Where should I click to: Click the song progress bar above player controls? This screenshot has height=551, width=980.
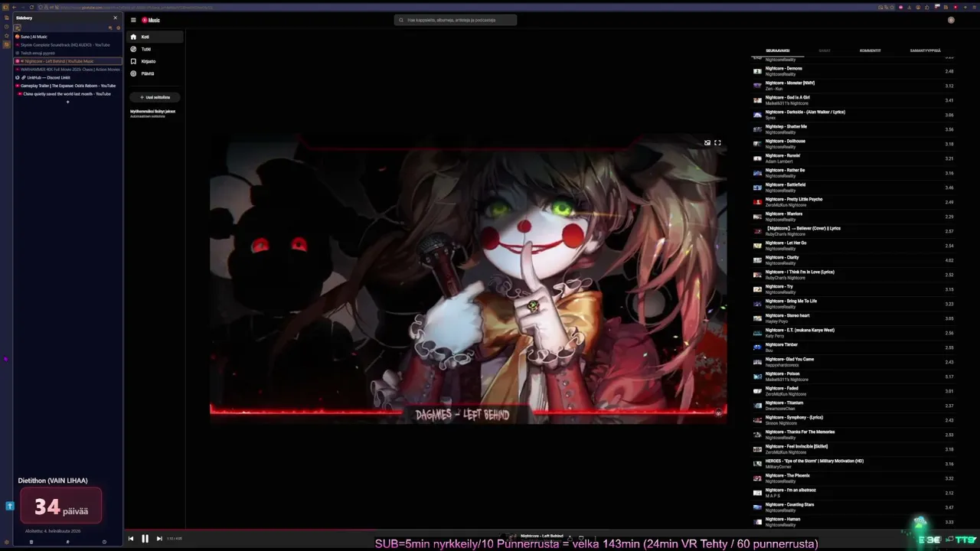tap(551, 529)
